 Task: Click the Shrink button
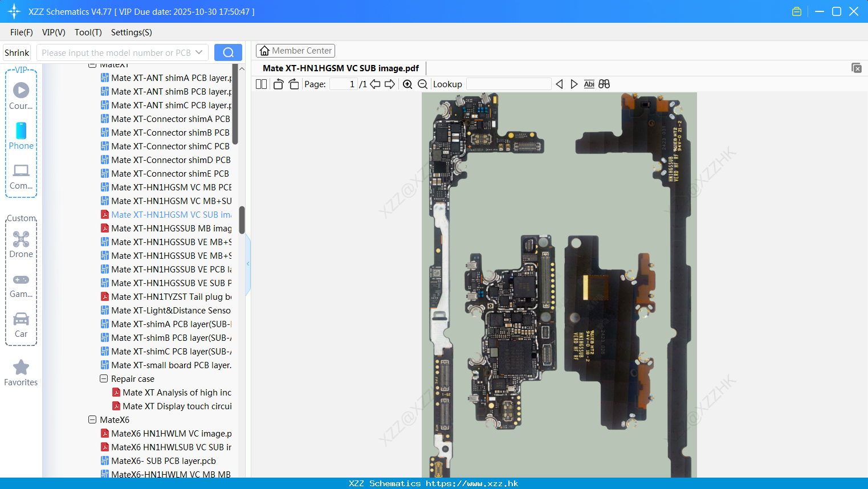click(17, 52)
